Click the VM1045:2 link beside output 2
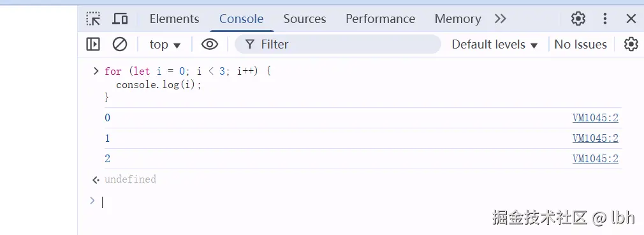The image size is (644, 235). [596, 159]
